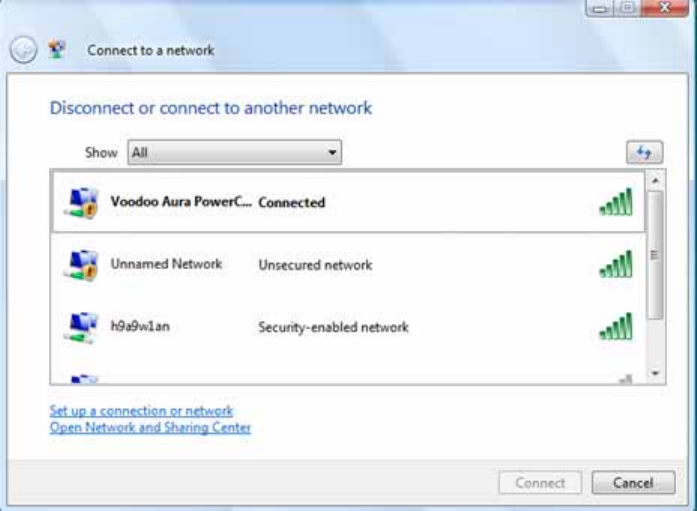Click the Voodoo Aura network icon

(x=80, y=203)
